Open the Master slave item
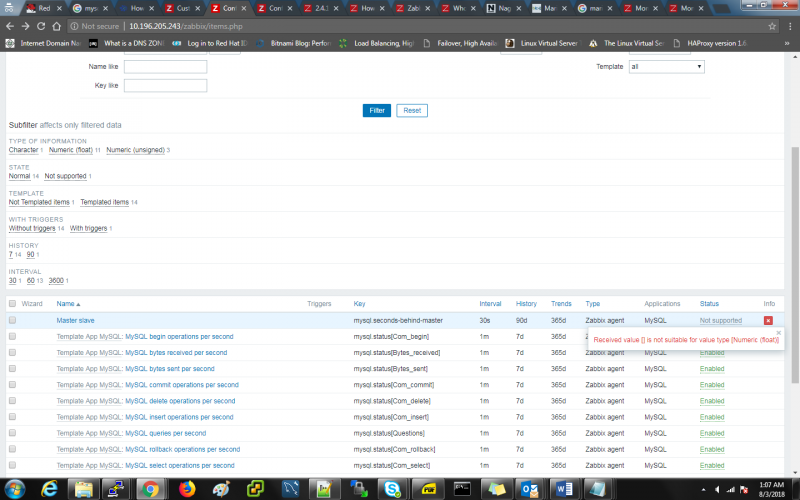This screenshot has width=800, height=500. pyautogui.click(x=76, y=320)
